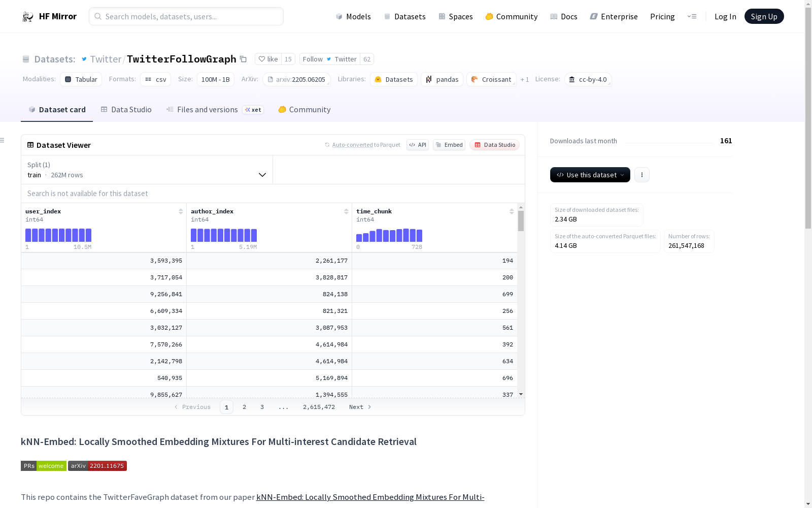Open the three-dot menu beside Use this dataset
The width and height of the screenshot is (812, 508).
[x=642, y=175]
